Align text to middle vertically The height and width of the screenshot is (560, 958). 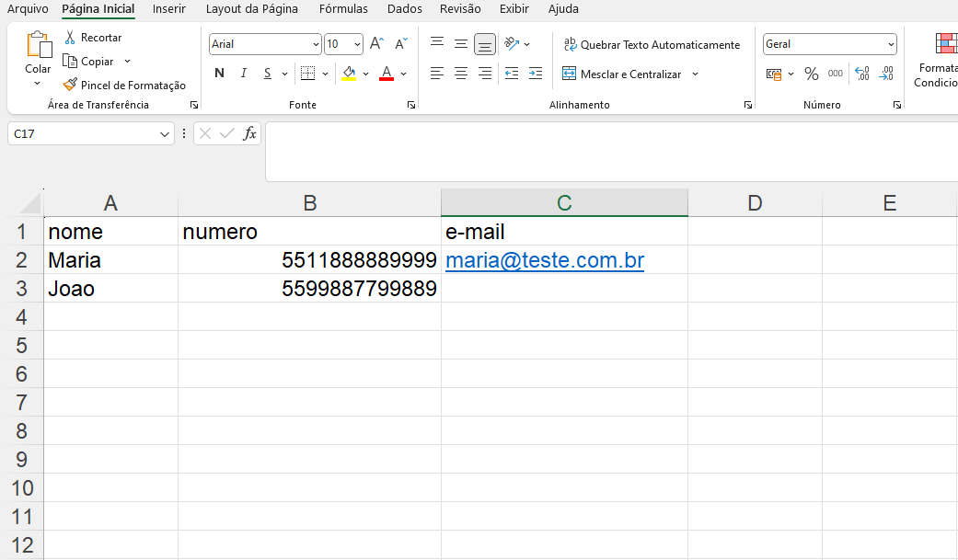click(461, 43)
